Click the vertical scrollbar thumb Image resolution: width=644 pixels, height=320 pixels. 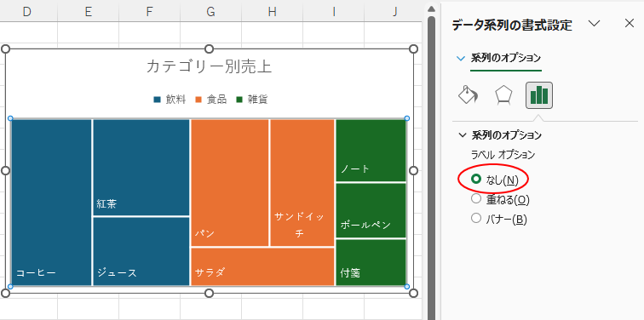point(431,169)
